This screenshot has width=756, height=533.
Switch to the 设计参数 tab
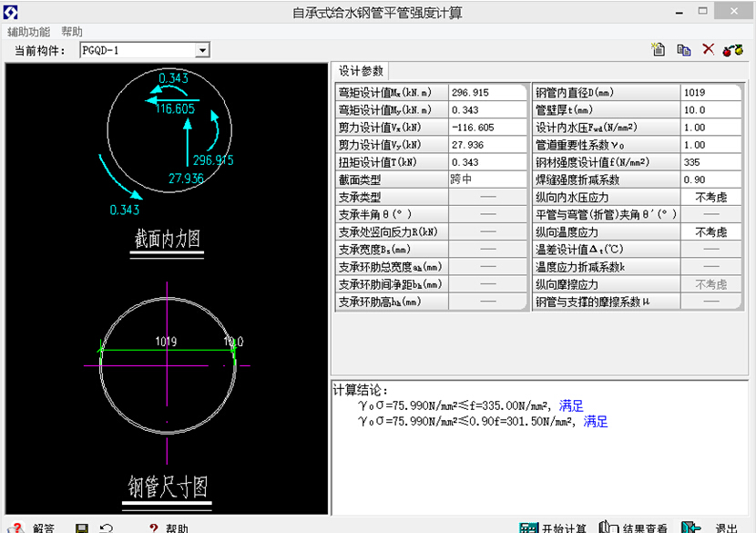361,71
